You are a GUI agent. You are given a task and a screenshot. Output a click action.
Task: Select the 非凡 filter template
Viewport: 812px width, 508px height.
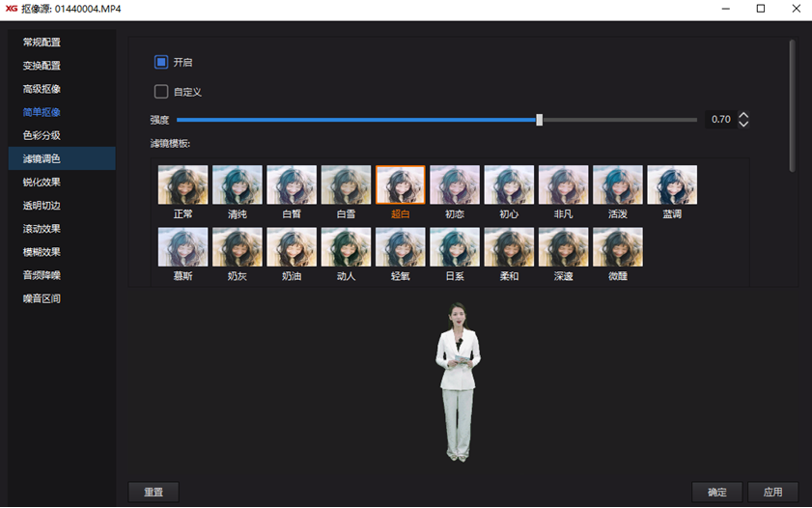point(564,184)
